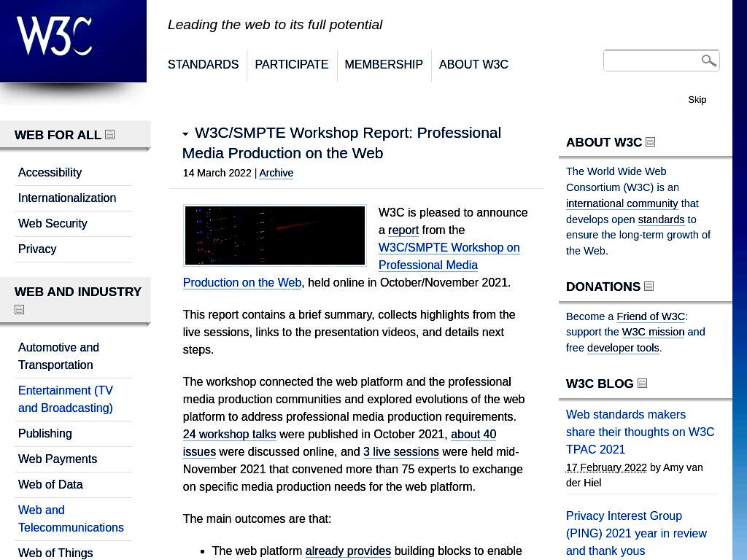Open the Membership menu
The width and height of the screenshot is (747, 560).
[x=384, y=64]
